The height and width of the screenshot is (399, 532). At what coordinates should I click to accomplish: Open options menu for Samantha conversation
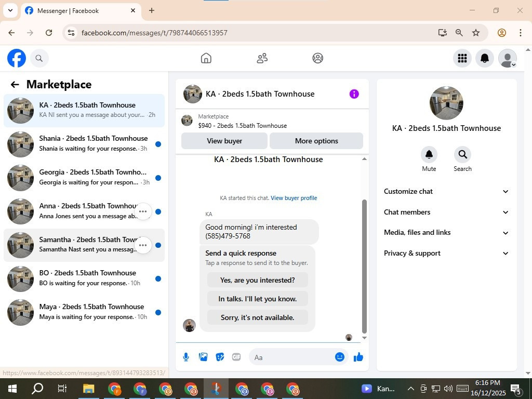point(143,245)
